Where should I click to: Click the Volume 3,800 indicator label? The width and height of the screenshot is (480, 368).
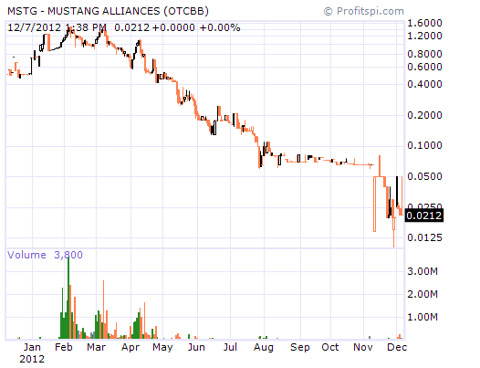pyautogui.click(x=45, y=255)
